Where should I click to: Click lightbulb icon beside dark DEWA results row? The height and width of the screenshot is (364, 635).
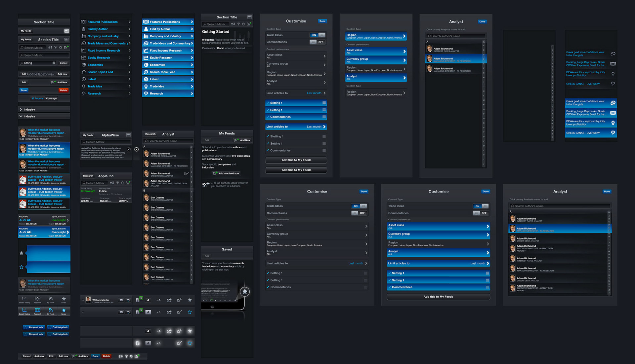pyautogui.click(x=613, y=74)
